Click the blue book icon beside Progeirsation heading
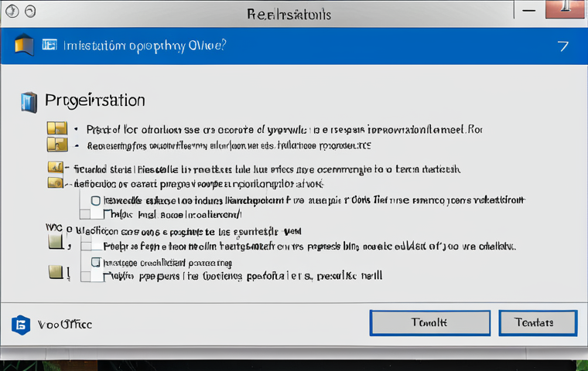Image resolution: width=588 pixels, height=371 pixels. [x=29, y=102]
